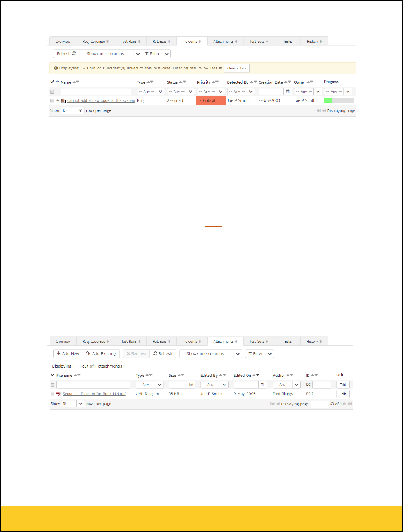
Task: Sort attachments by Size descending arrow
Action: click(183, 375)
